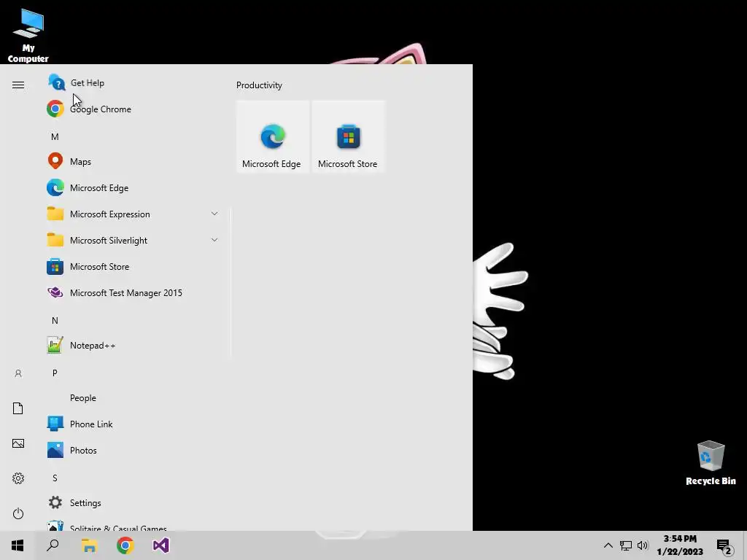Click volume speaker icon in tray

click(x=643, y=545)
